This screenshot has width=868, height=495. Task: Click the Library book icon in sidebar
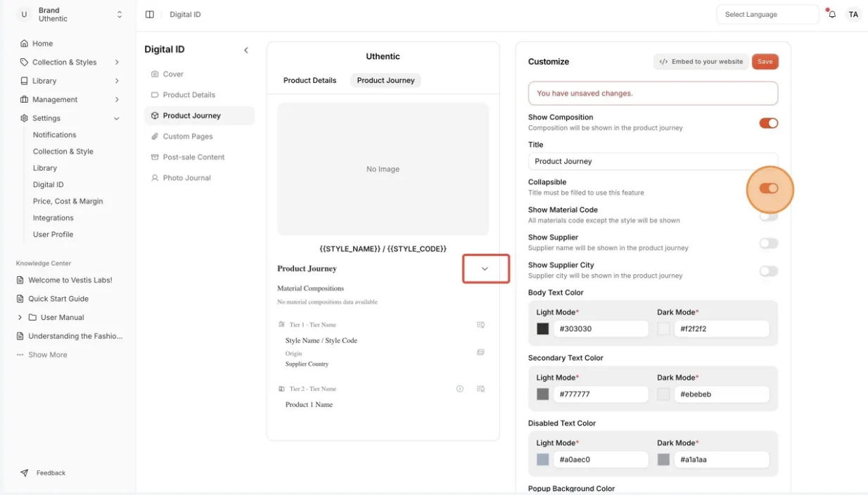[x=25, y=81]
